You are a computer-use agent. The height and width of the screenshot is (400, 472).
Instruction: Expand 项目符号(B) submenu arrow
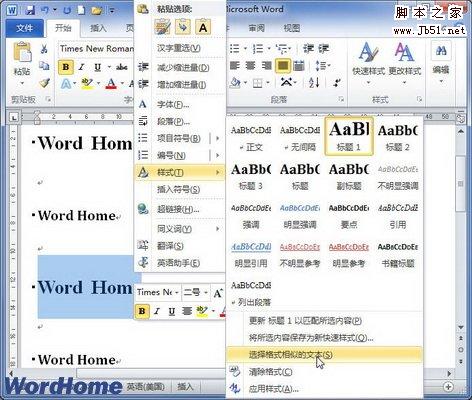(x=218, y=138)
